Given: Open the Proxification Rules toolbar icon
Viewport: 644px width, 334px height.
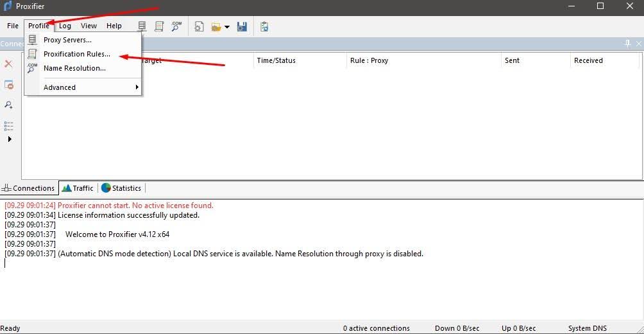Looking at the screenshot, I should click(x=159, y=26).
